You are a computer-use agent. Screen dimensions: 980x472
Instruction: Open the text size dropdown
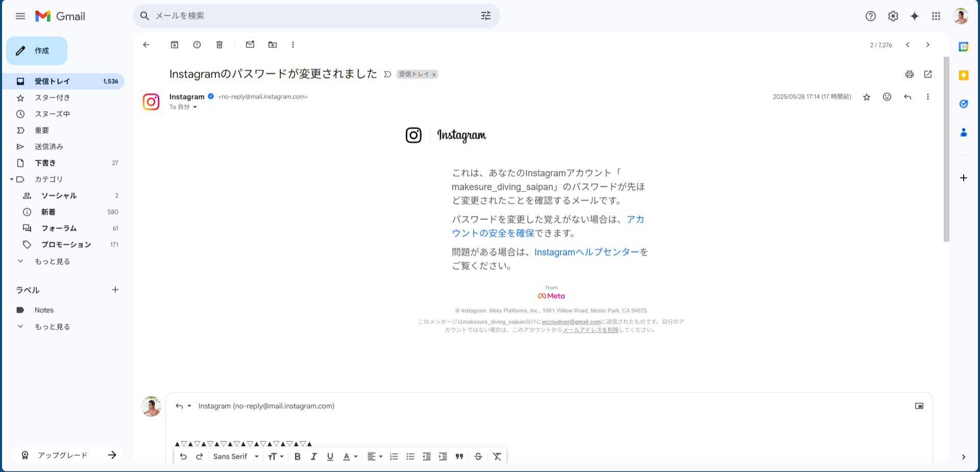click(x=276, y=457)
